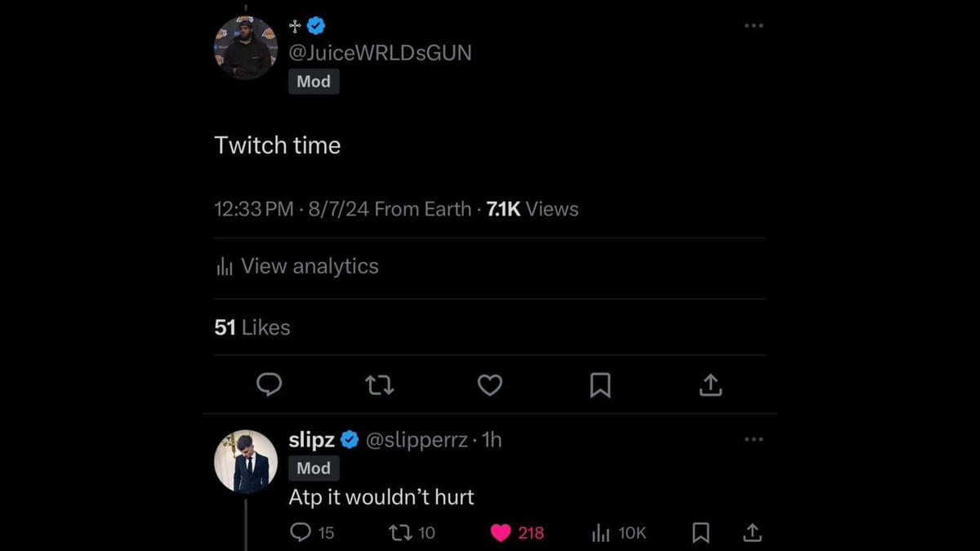This screenshot has height=551, width=980.
Task: Share slipz's reply
Action: click(752, 533)
